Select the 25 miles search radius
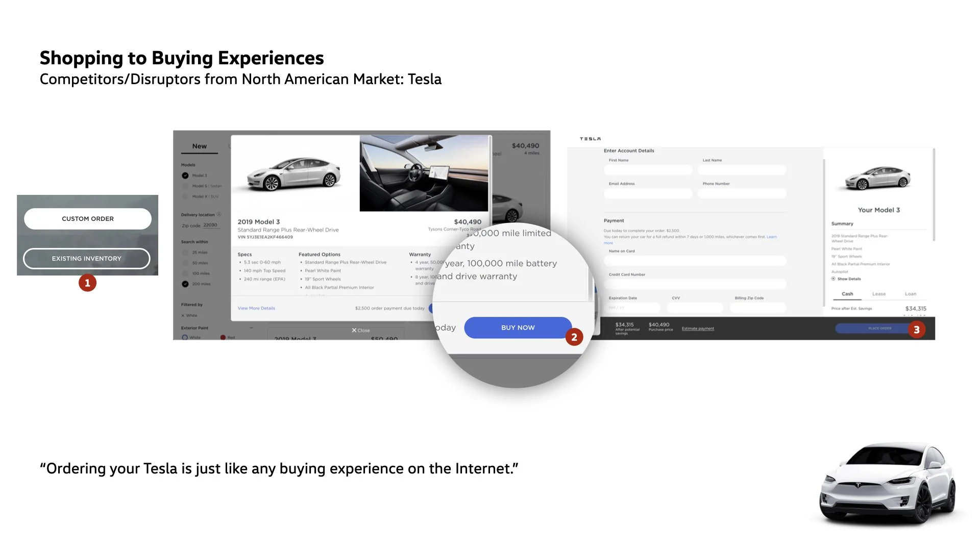Image resolution: width=980 pixels, height=551 pixels. click(185, 253)
